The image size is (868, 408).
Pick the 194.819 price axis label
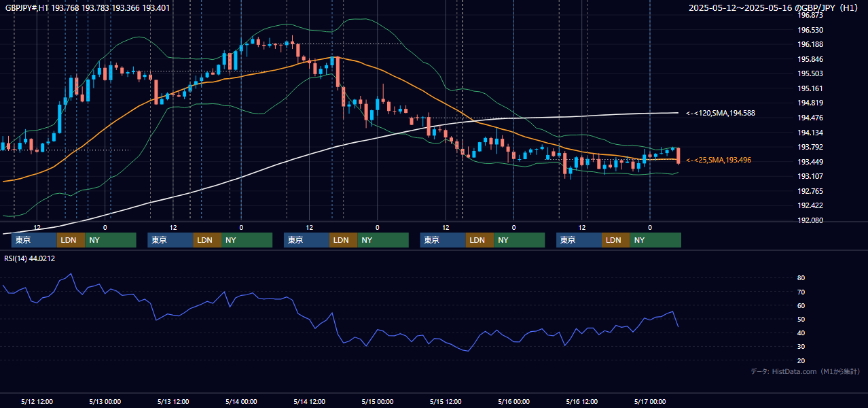pyautogui.click(x=810, y=103)
